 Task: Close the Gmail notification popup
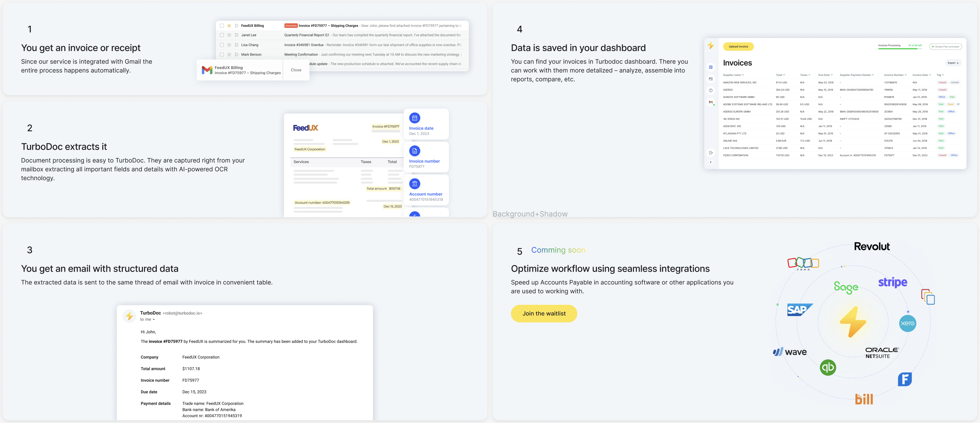[296, 70]
